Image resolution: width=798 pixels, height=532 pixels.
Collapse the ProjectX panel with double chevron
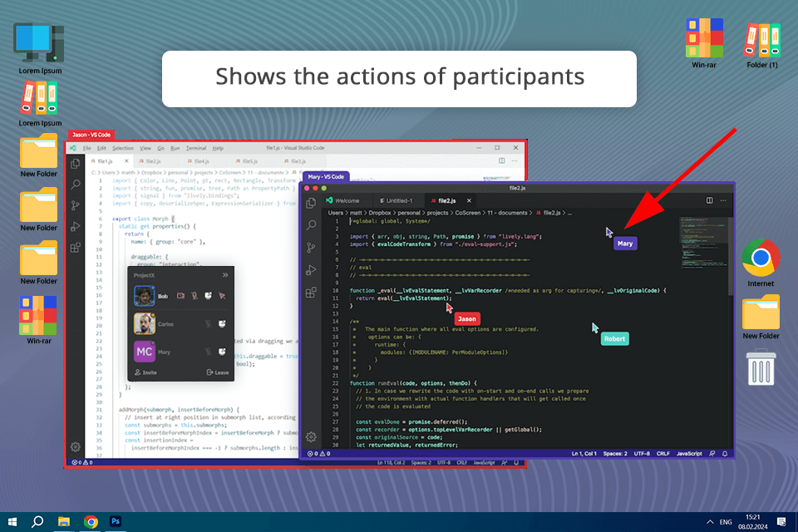[225, 275]
